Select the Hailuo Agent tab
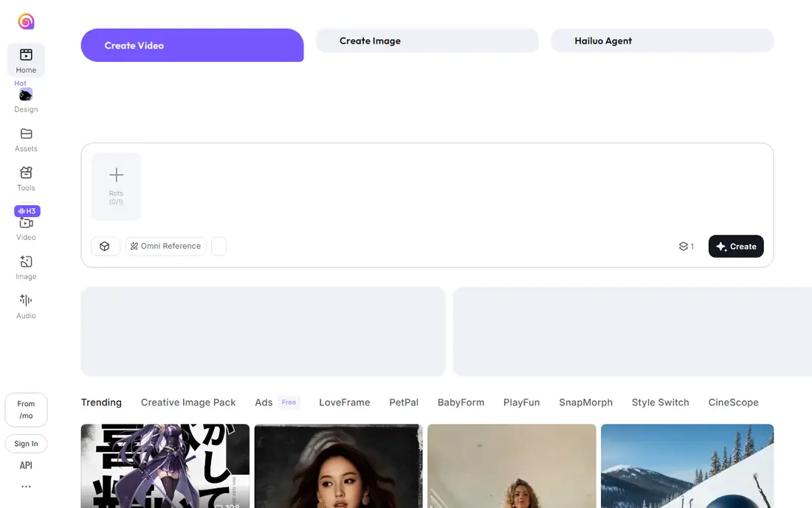This screenshot has height=508, width=812. (x=662, y=41)
